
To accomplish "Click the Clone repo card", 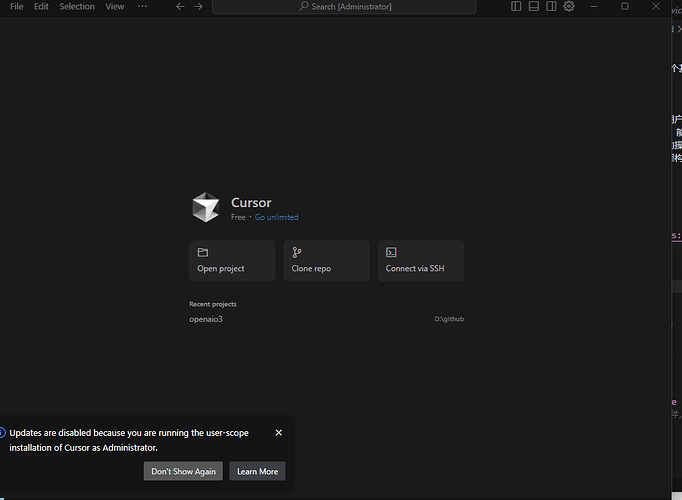I will pyautogui.click(x=327, y=260).
